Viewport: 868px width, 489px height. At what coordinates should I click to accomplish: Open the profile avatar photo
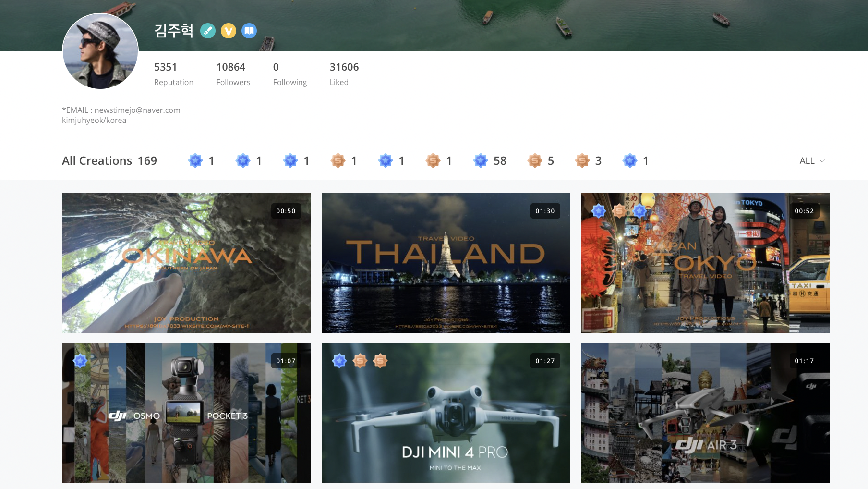[x=100, y=51]
